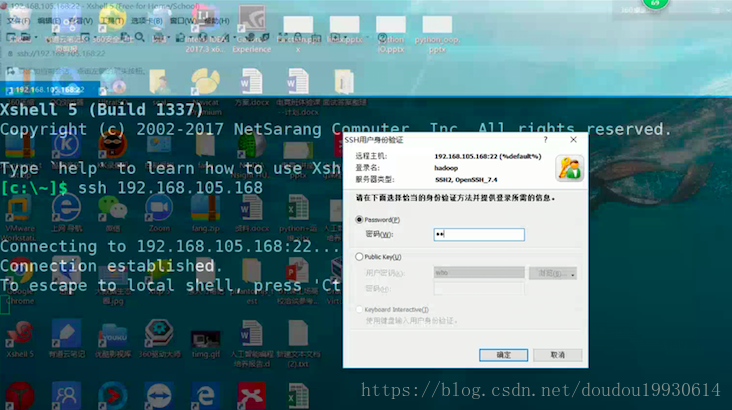This screenshot has height=410, width=732.
Task: Open the 文件(F) menu in Xshell
Action: [x=19, y=21]
